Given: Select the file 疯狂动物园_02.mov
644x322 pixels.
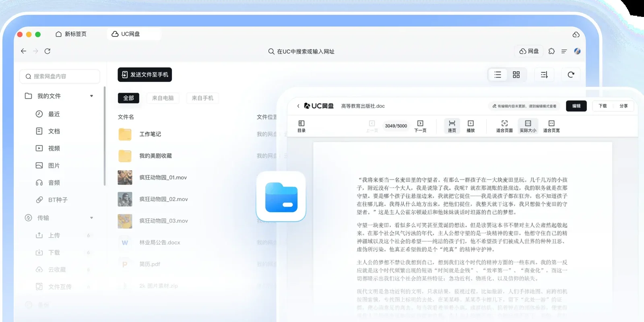Looking at the screenshot, I should 163,199.
